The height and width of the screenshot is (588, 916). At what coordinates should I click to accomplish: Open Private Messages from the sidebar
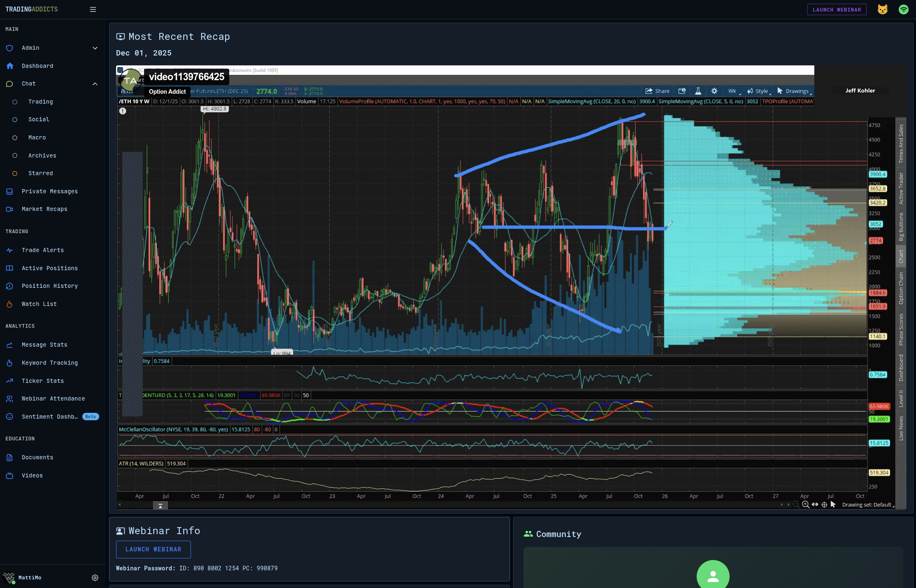click(50, 191)
